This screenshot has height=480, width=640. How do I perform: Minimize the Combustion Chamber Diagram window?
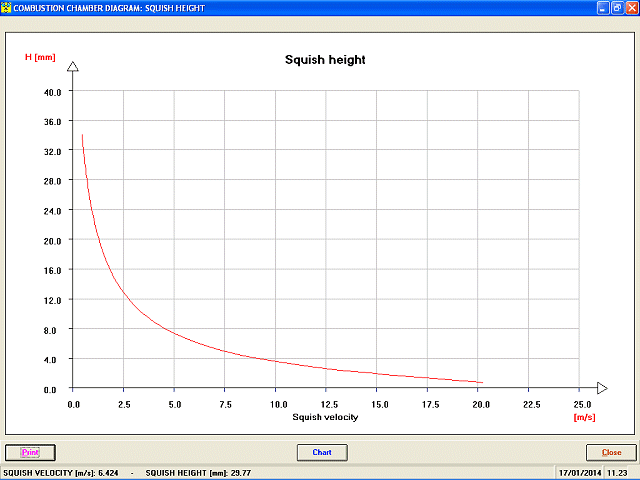[603, 8]
